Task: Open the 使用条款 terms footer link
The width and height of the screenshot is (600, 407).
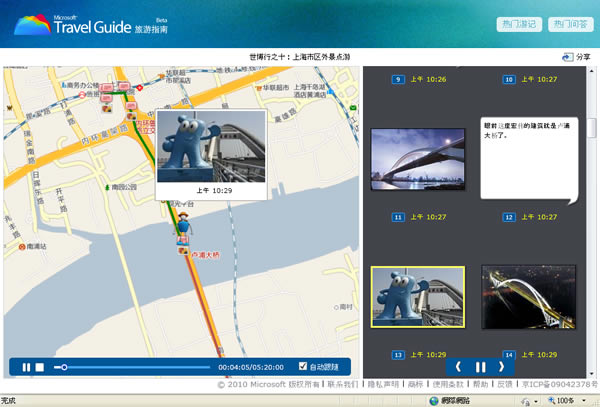Action: coord(448,384)
